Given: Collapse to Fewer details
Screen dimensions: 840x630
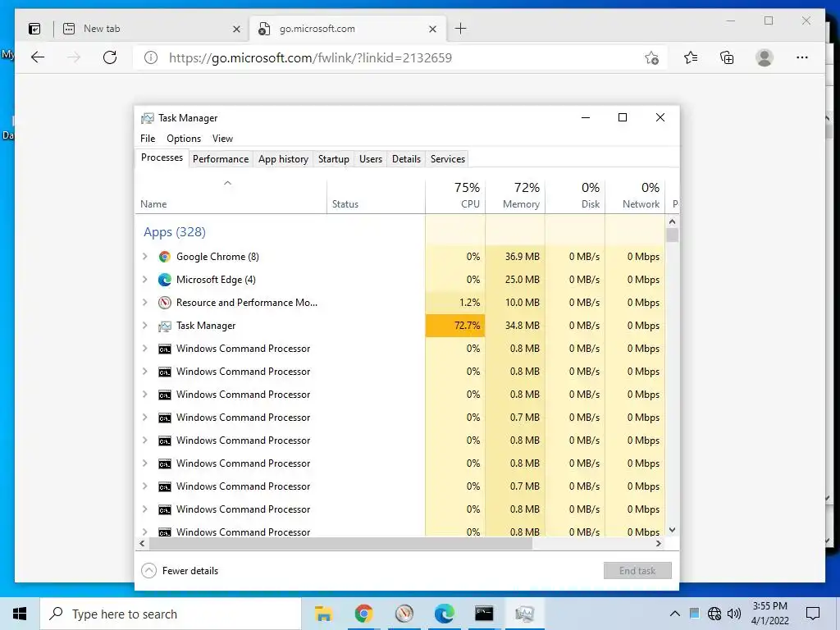Looking at the screenshot, I should point(180,571).
